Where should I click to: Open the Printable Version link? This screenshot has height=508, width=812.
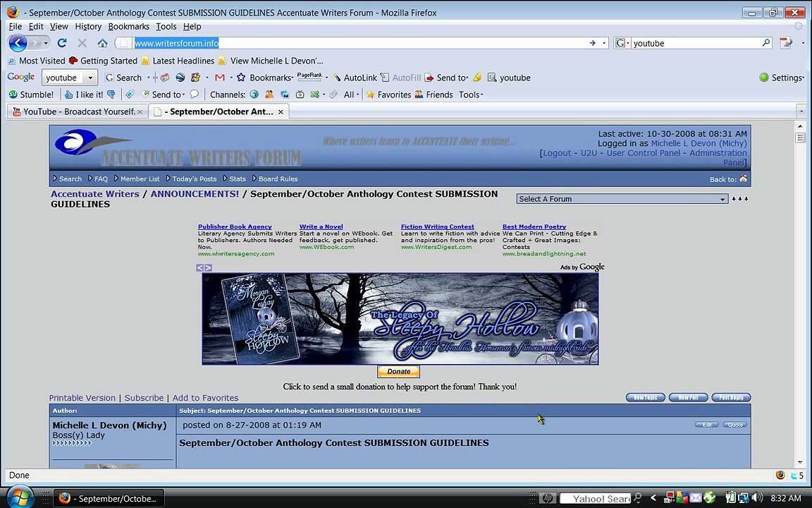pyautogui.click(x=82, y=398)
